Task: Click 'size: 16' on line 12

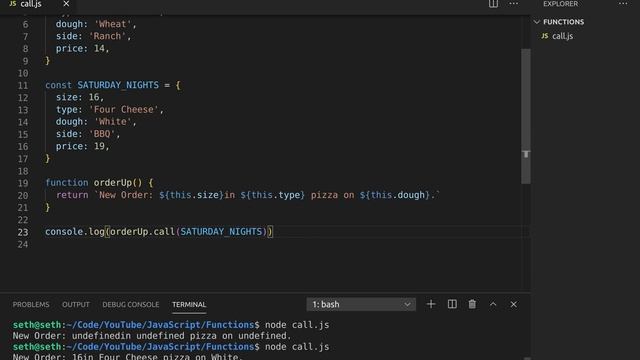Action: 79,97
